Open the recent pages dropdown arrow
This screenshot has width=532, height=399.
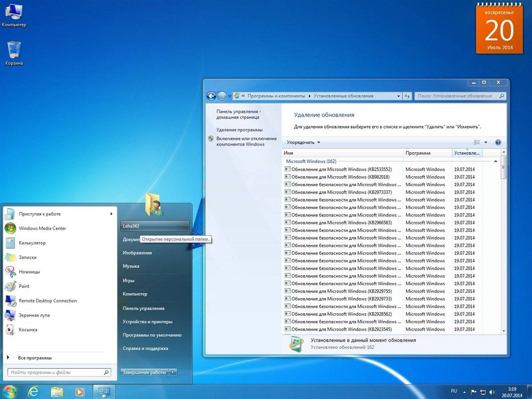pos(230,96)
